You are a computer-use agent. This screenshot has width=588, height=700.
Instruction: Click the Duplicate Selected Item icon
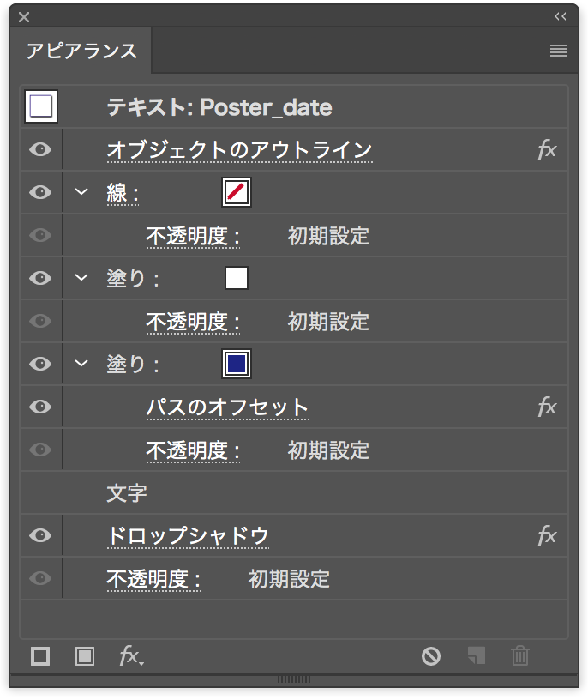click(476, 656)
